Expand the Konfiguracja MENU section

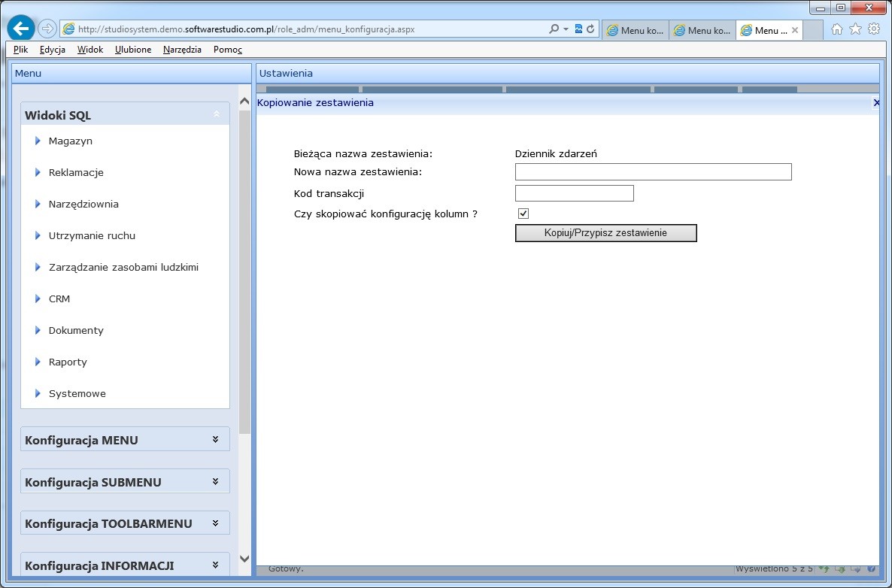click(216, 440)
